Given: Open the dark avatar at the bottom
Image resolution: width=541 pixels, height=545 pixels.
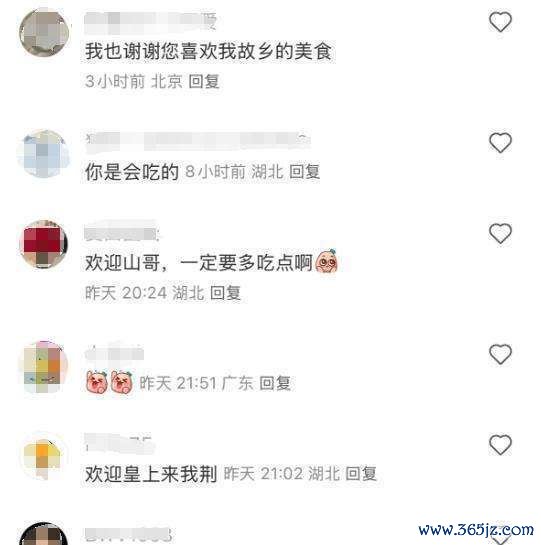Looking at the screenshot, I should pyautogui.click(x=44, y=534).
